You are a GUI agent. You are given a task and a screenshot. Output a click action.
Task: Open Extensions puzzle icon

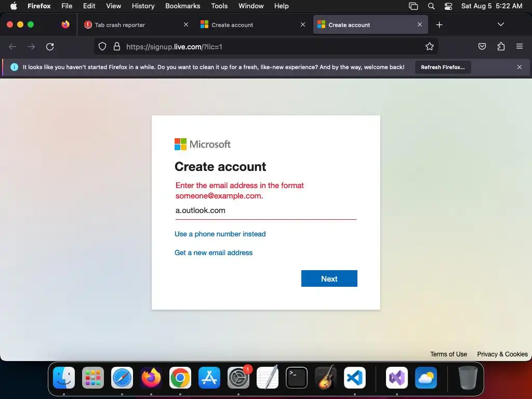501,46
